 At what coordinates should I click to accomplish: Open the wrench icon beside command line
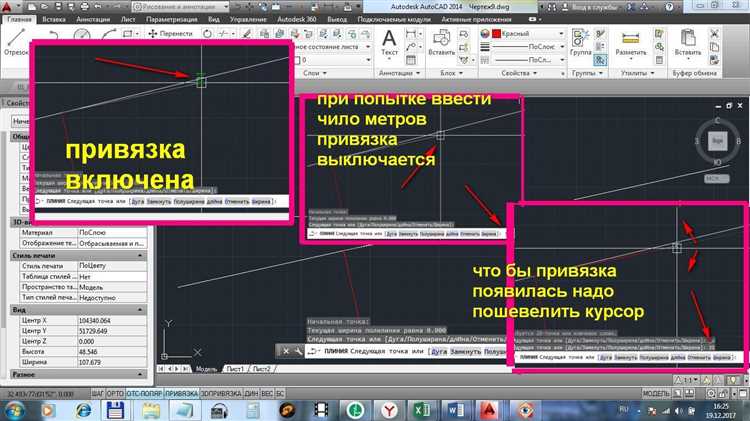[298, 351]
